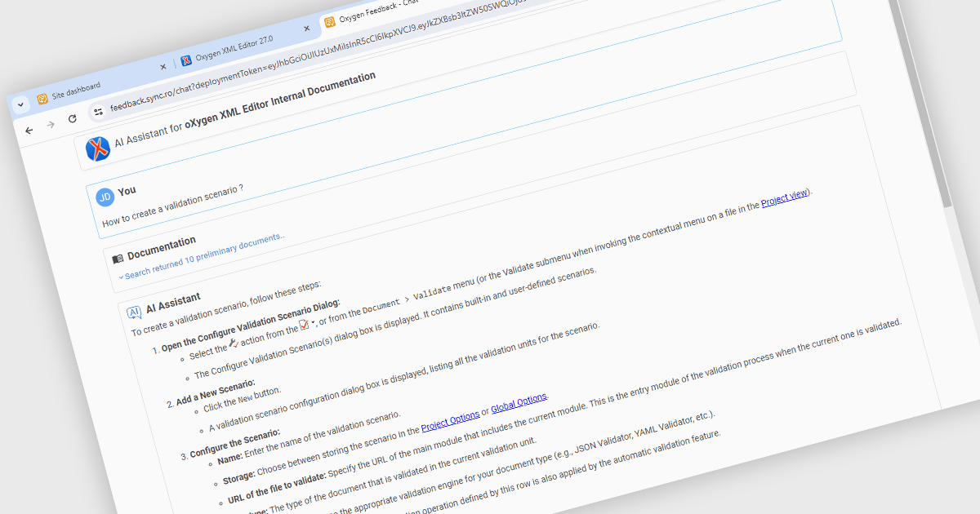This screenshot has height=514, width=980.
Task: Click the oXygen X logo icon
Action: pos(98,148)
